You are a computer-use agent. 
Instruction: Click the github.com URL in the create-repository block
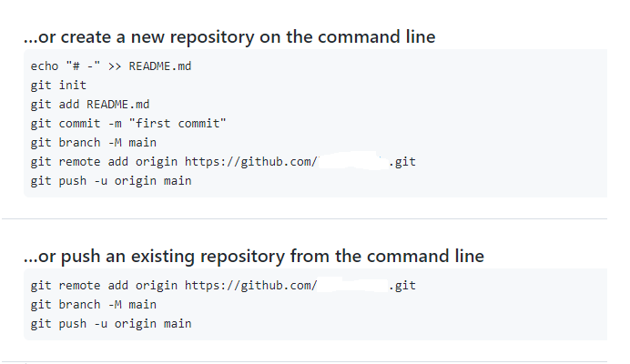tap(250, 161)
